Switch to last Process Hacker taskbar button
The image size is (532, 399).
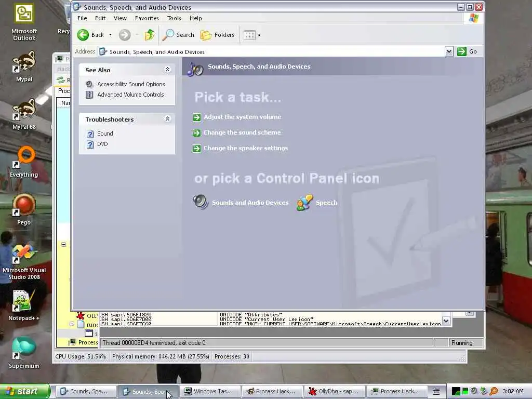click(396, 391)
